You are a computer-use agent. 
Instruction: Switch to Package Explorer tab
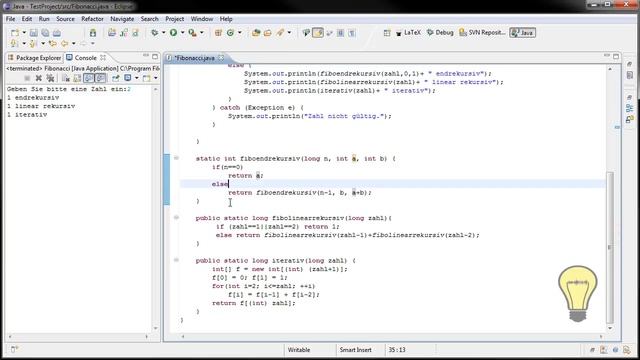34,58
